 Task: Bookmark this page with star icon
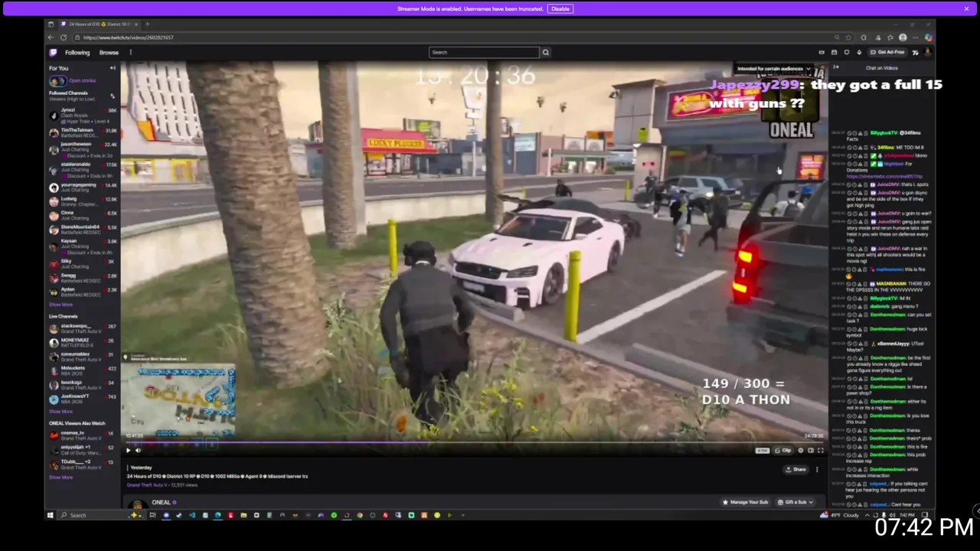pos(848,37)
